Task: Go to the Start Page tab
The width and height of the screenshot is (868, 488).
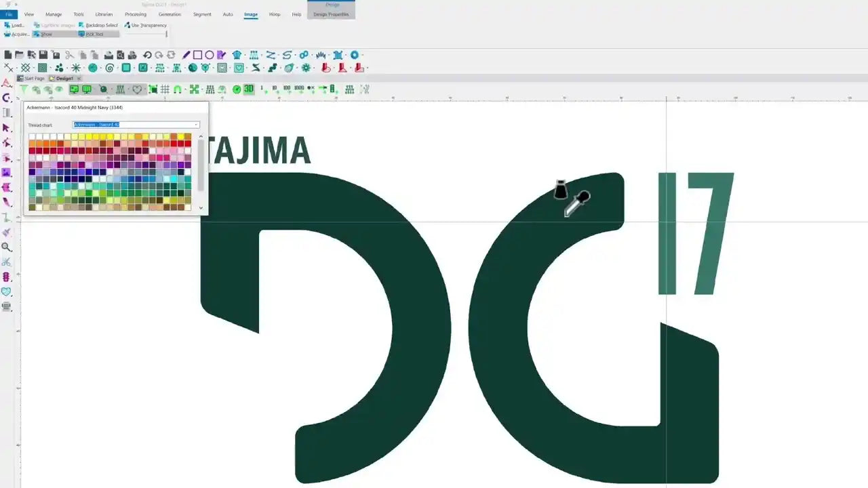Action: tap(33, 77)
